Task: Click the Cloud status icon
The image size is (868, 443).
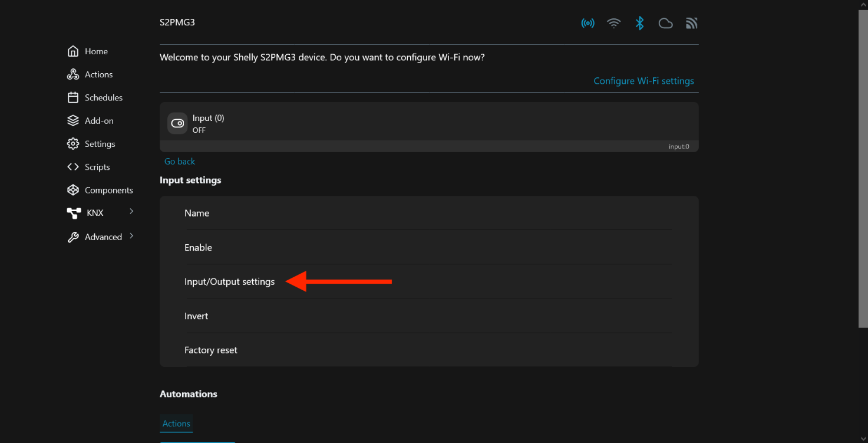Action: click(x=665, y=23)
